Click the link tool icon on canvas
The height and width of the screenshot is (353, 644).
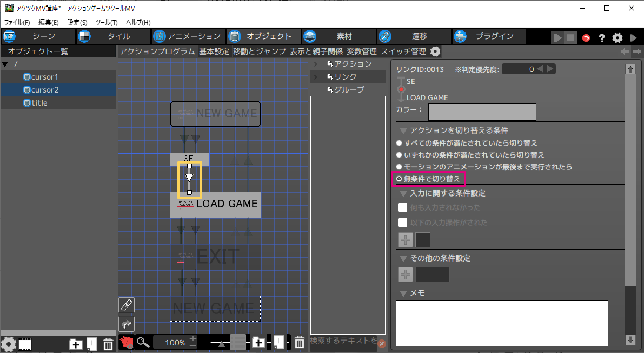coord(126,305)
